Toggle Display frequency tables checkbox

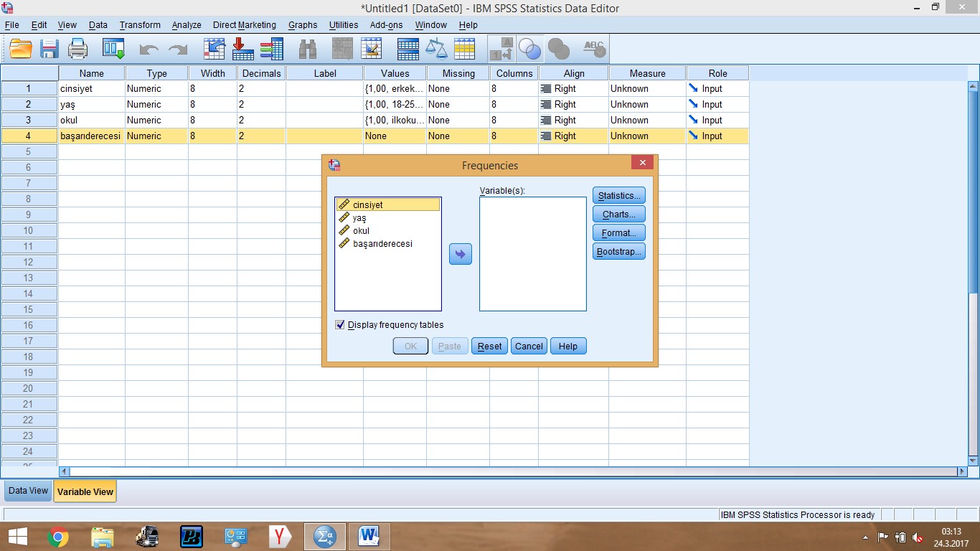click(340, 325)
